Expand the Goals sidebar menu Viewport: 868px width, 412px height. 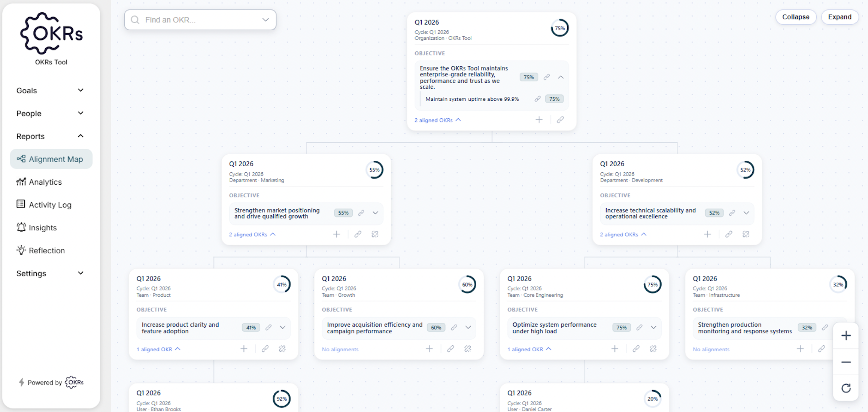[x=50, y=91]
